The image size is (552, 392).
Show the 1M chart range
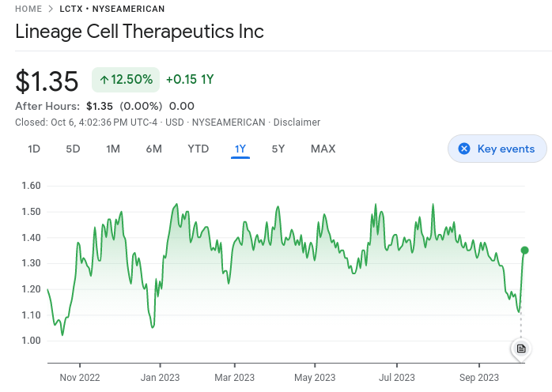pyautogui.click(x=113, y=149)
